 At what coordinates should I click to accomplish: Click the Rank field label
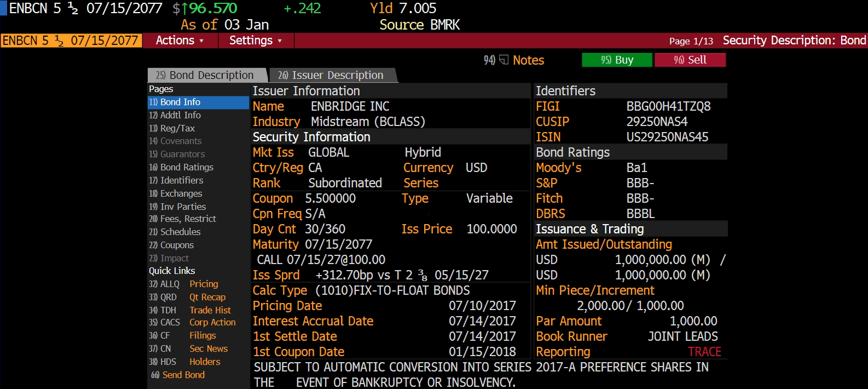click(x=267, y=183)
